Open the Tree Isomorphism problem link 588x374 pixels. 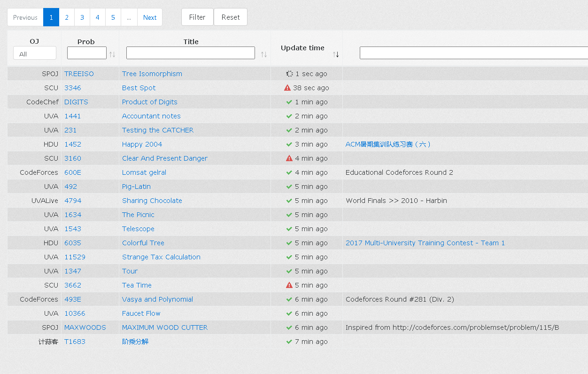(x=152, y=74)
